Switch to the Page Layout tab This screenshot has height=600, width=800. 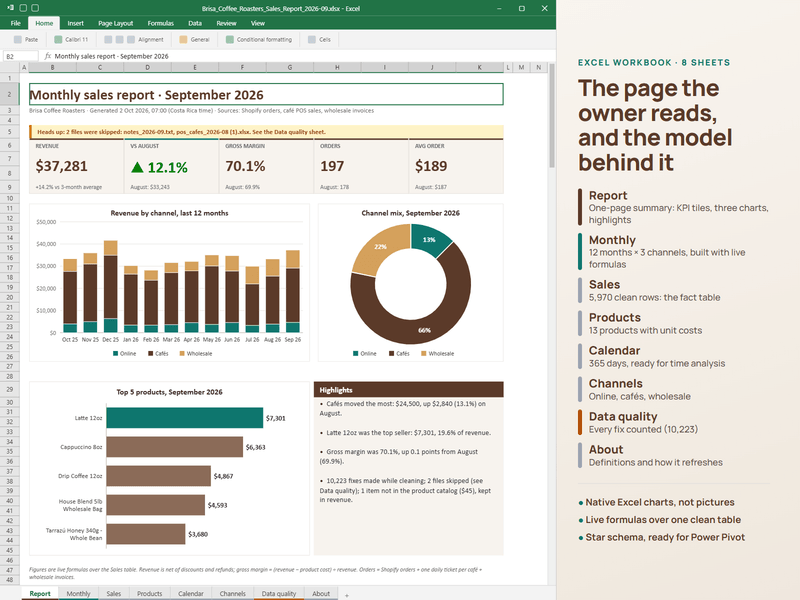coord(115,23)
